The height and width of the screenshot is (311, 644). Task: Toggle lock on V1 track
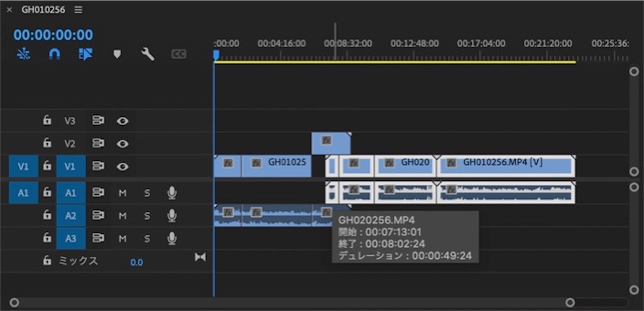[47, 166]
